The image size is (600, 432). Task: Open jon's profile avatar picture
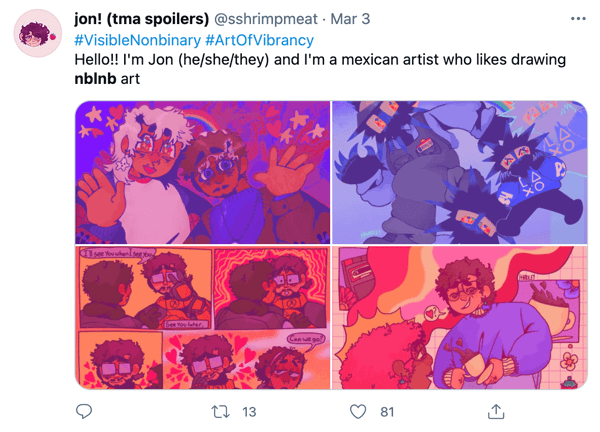pos(39,36)
